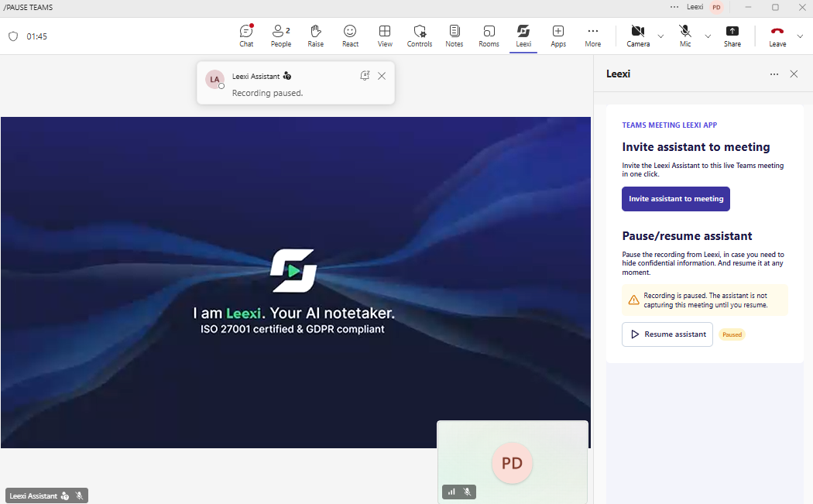Click the muted mic icon in self-view

point(467,492)
